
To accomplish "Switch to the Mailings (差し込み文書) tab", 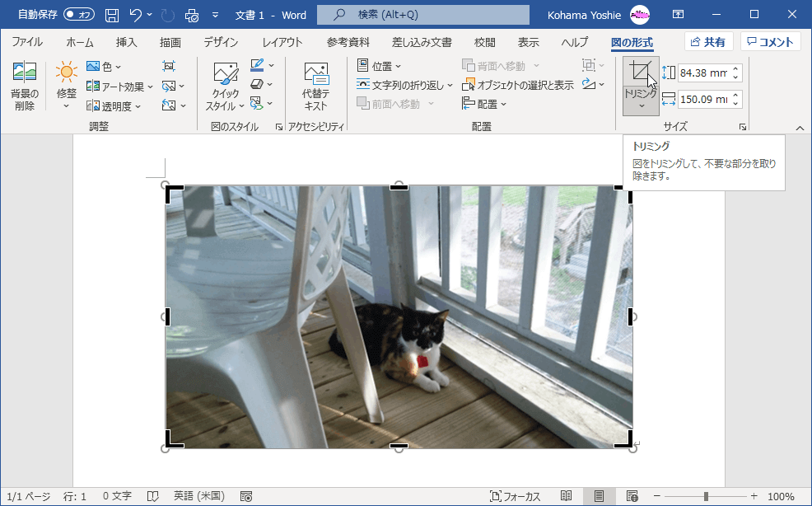I will pos(422,42).
